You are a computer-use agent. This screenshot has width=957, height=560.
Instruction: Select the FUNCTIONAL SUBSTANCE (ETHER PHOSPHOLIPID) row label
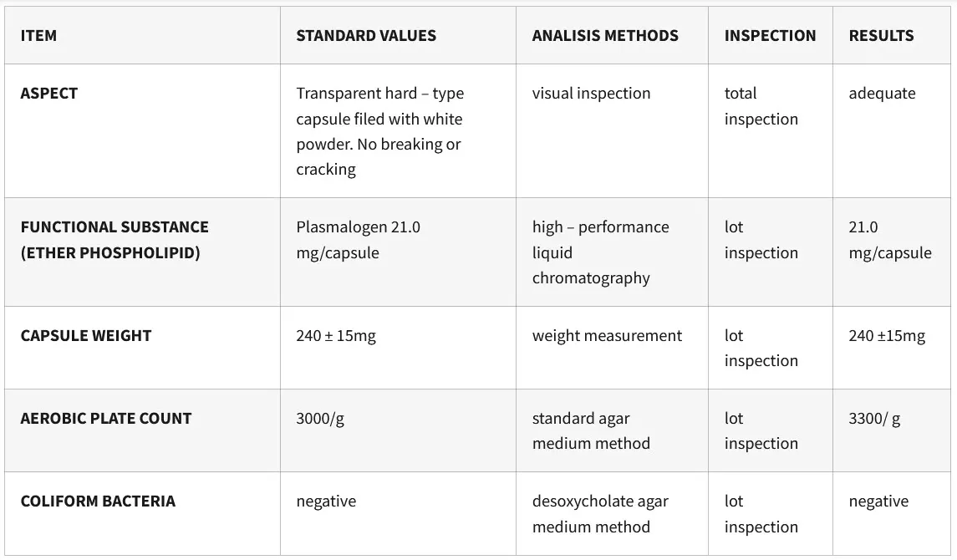point(115,240)
